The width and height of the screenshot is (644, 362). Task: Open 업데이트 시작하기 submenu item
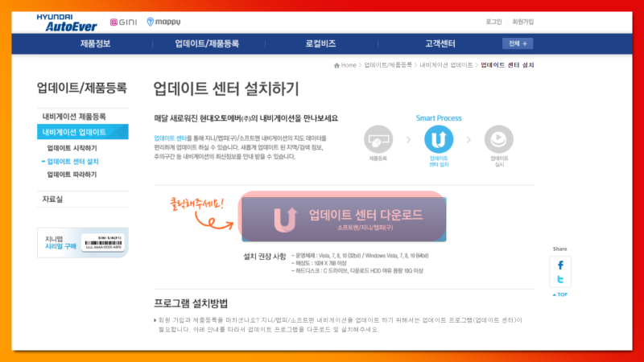pos(72,148)
